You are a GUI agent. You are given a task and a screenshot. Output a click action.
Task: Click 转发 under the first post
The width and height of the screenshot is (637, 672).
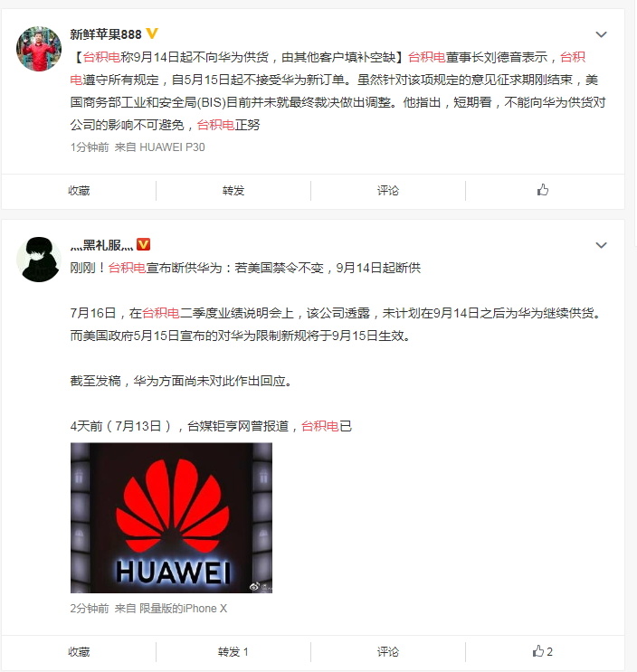pos(233,190)
